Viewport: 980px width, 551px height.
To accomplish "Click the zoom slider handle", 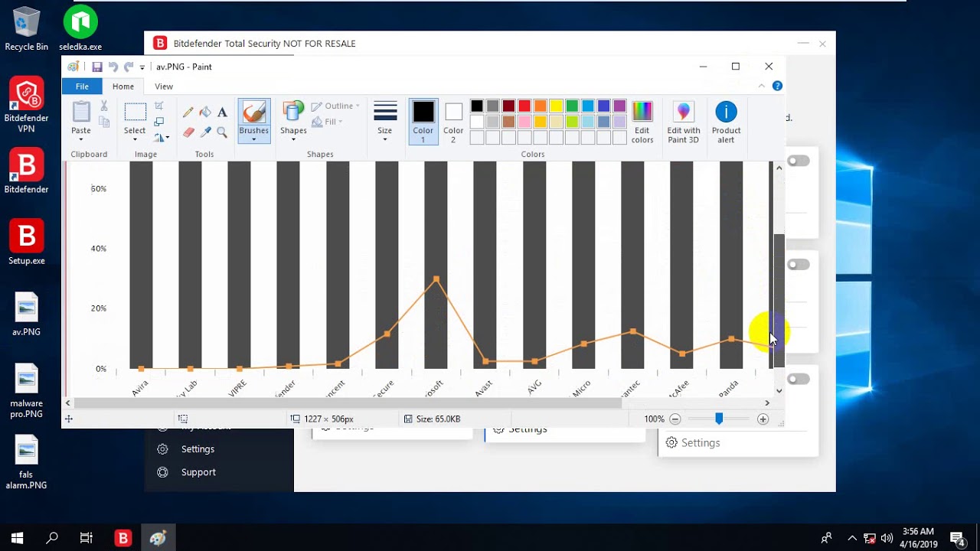I will pyautogui.click(x=719, y=419).
